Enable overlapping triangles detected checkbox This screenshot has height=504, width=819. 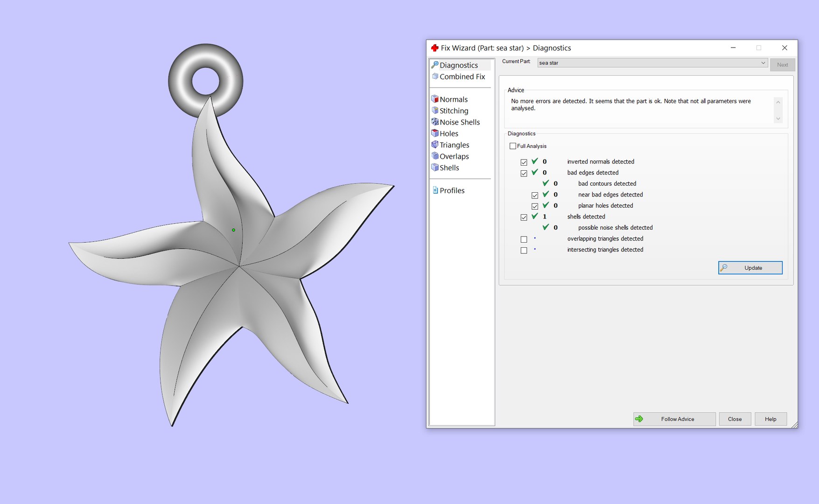point(524,239)
